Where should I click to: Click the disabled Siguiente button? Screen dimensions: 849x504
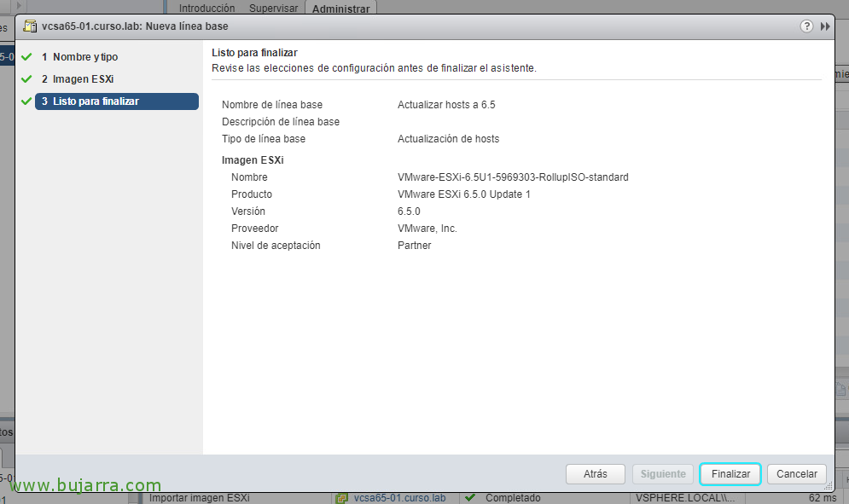[663, 474]
